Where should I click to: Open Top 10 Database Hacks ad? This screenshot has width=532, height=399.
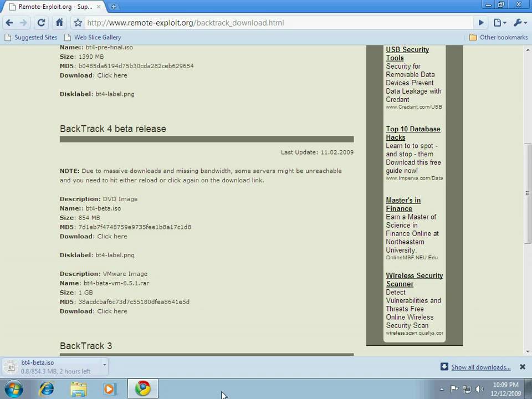point(413,133)
